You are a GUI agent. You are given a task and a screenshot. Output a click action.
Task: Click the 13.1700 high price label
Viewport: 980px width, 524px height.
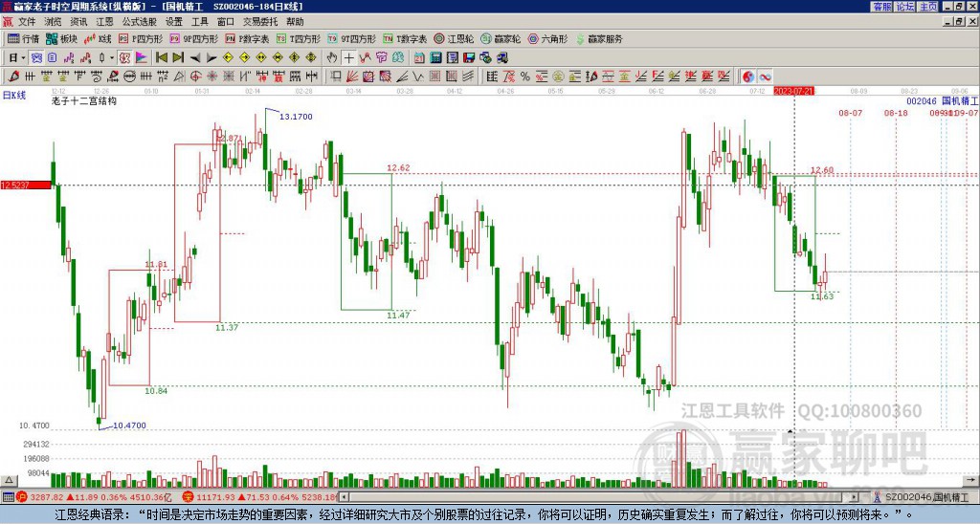pyautogui.click(x=296, y=116)
